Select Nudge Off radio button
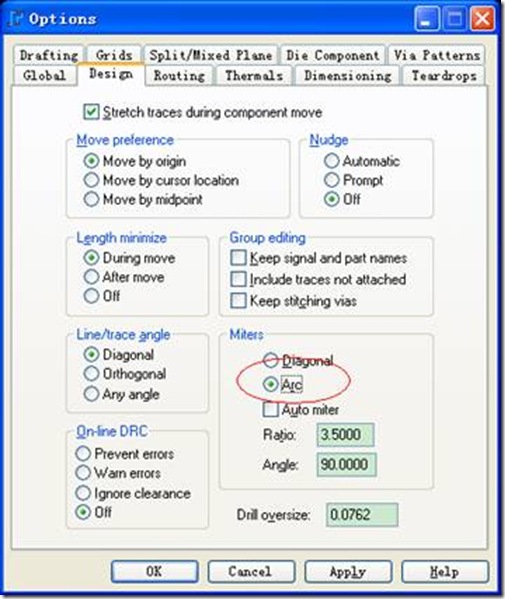Viewport: 505px width, 599px height. [332, 199]
